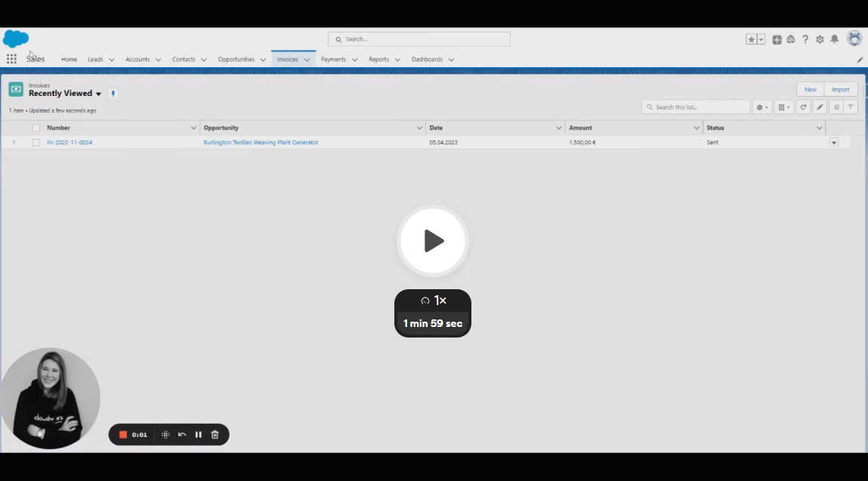Toggle the select-all rows header checkbox
Viewport: 868px width, 481px height.
point(36,128)
